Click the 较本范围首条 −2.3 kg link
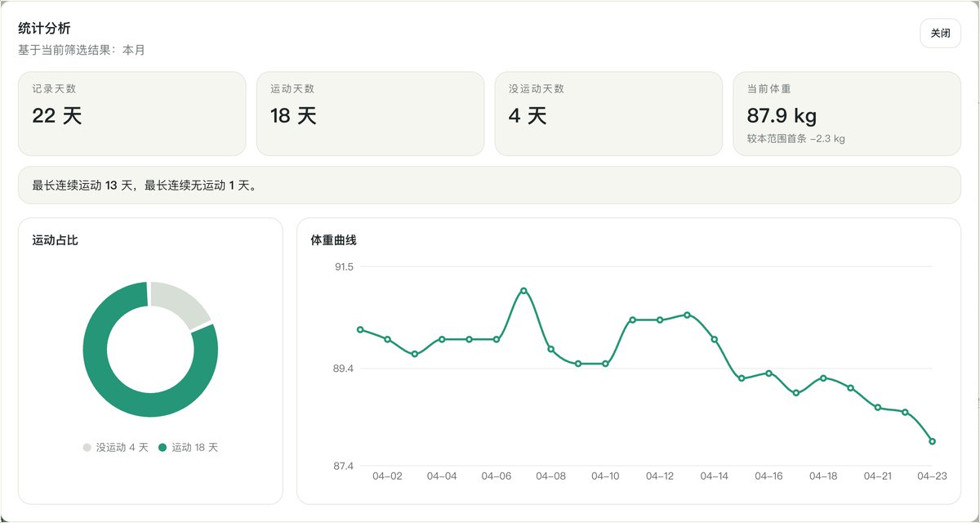The height and width of the screenshot is (523, 980). pyautogui.click(x=797, y=138)
